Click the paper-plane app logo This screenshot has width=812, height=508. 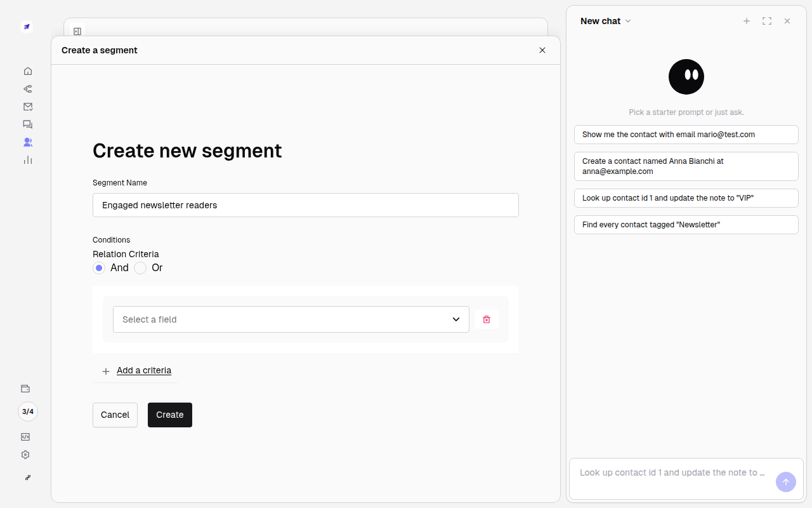click(26, 27)
